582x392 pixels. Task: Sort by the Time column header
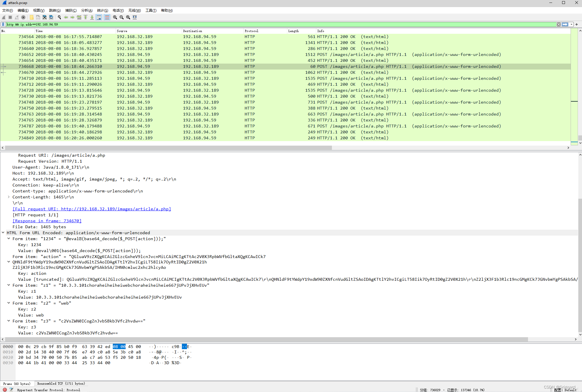[75, 31]
